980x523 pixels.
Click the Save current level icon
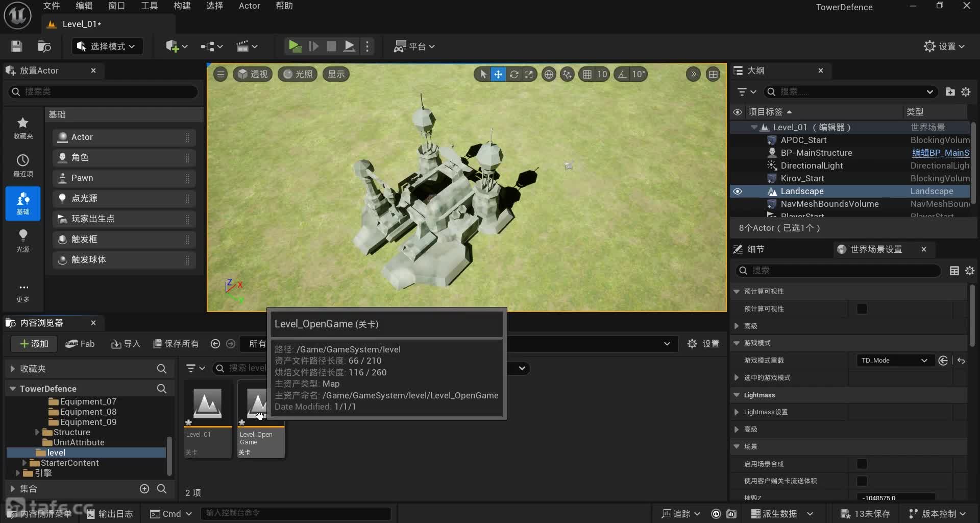click(x=16, y=46)
